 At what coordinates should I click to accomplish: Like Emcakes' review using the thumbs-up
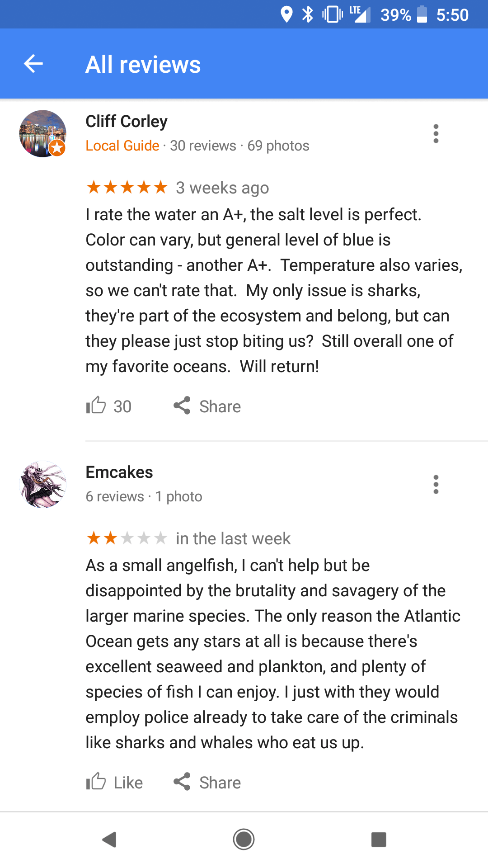(96, 783)
